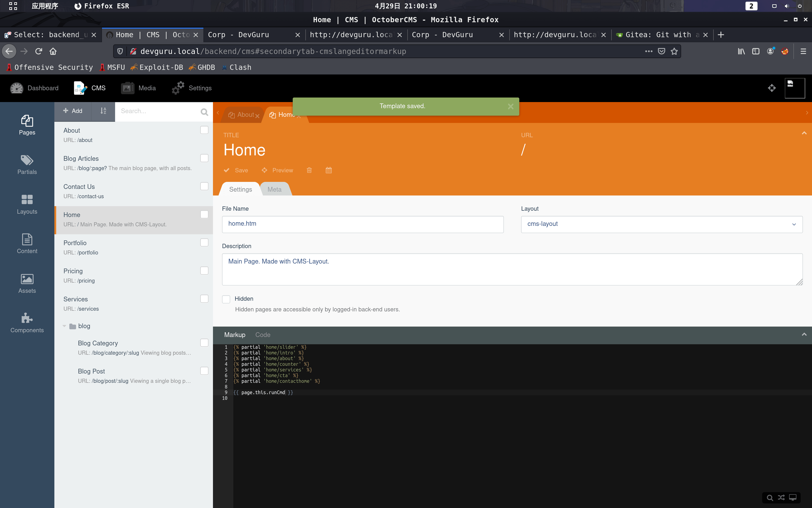This screenshot has height=508, width=812.
Task: Click the Save button
Action: [236, 170]
